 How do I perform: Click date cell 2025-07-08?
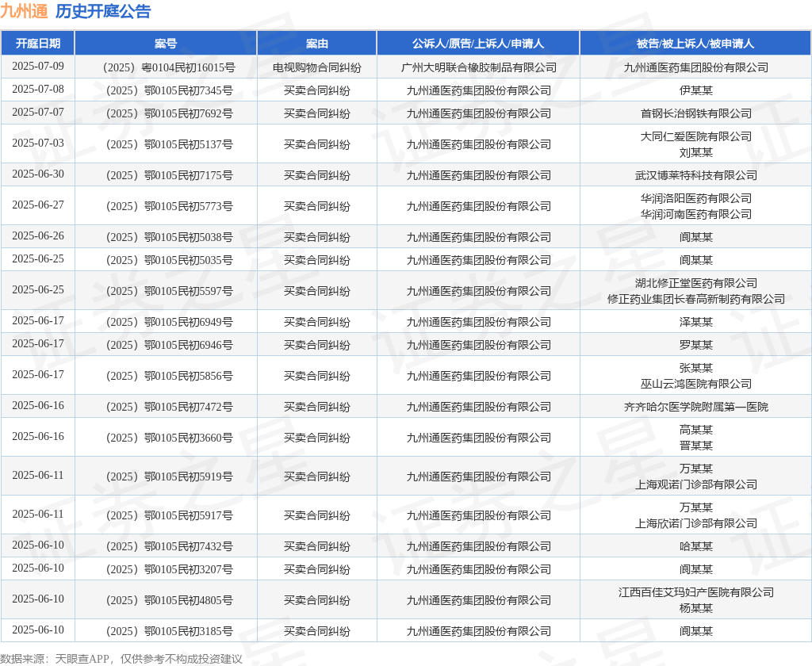coord(38,89)
